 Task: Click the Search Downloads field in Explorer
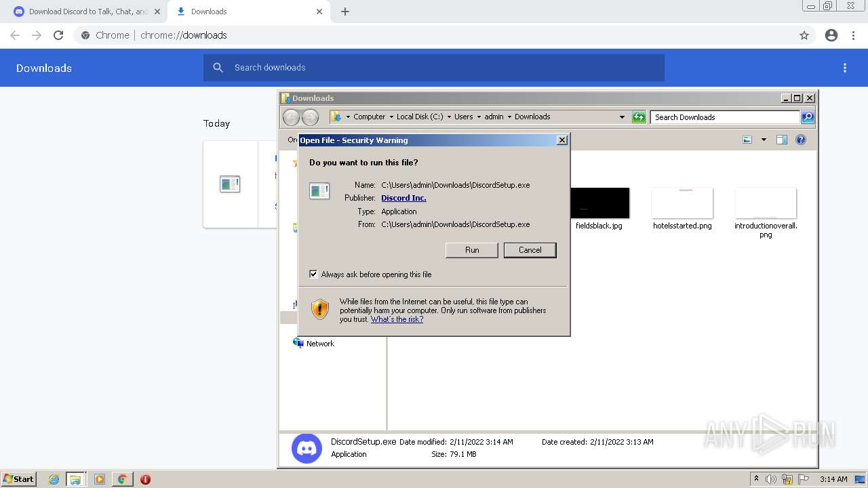pos(725,117)
